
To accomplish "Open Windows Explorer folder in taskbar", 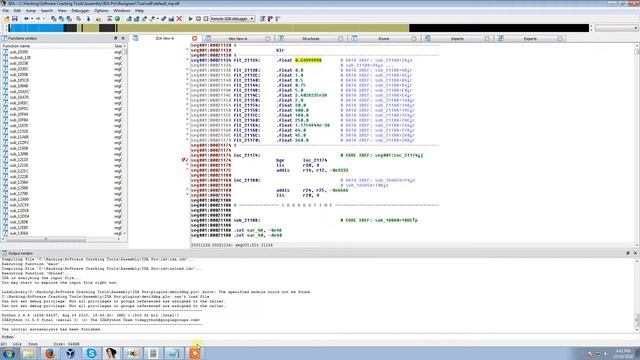I will coord(29,353).
